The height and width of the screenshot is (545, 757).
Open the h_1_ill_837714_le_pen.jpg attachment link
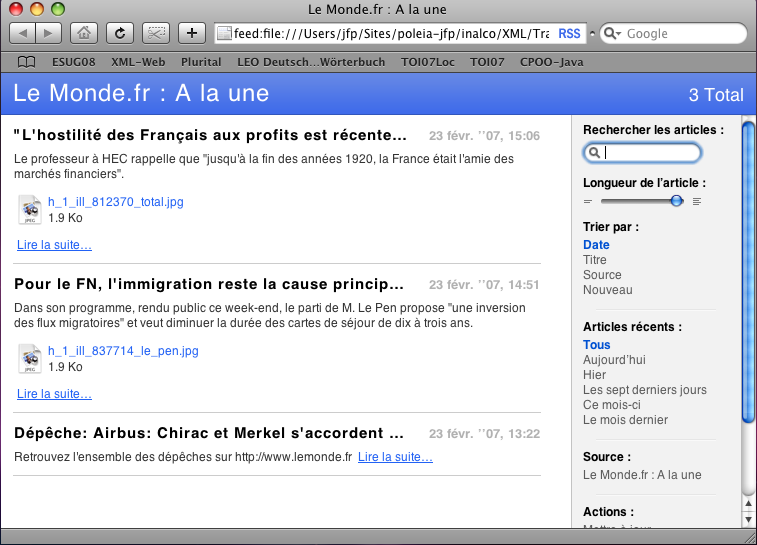pos(123,351)
